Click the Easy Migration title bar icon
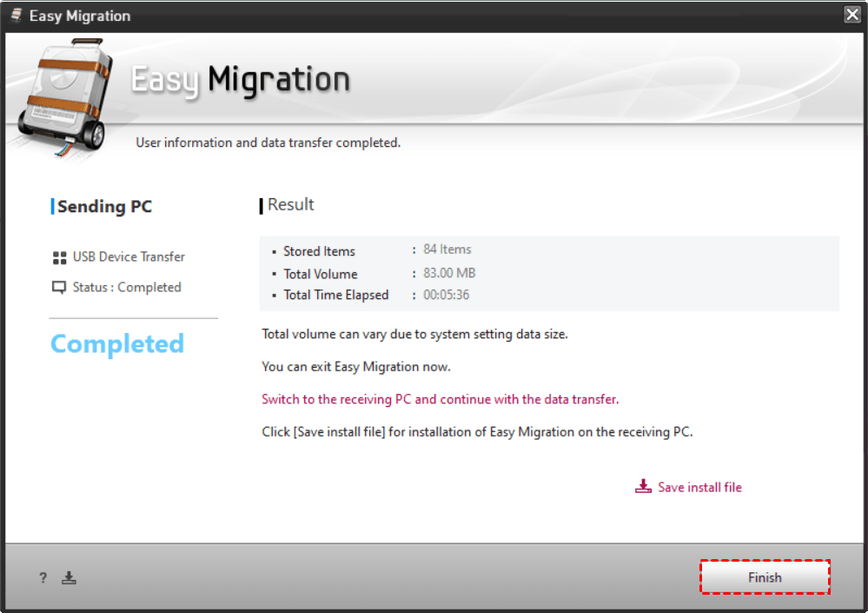The height and width of the screenshot is (613, 868). point(16,16)
